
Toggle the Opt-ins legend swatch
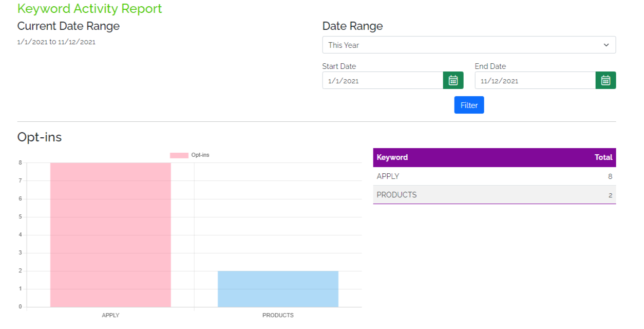(179, 155)
